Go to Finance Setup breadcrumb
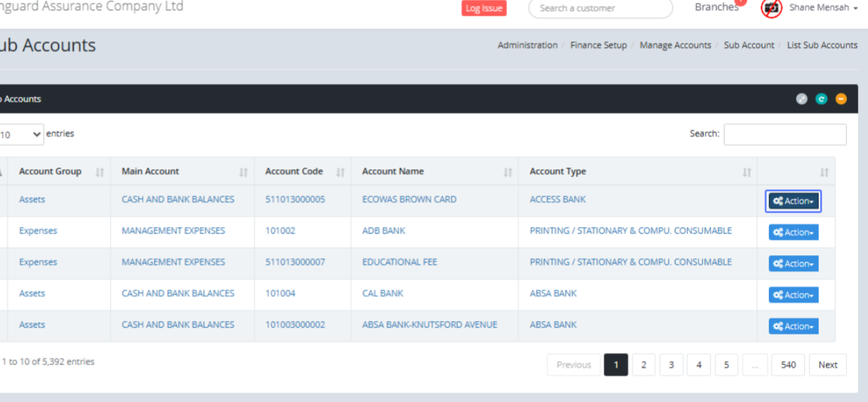The image size is (868, 402). point(598,45)
